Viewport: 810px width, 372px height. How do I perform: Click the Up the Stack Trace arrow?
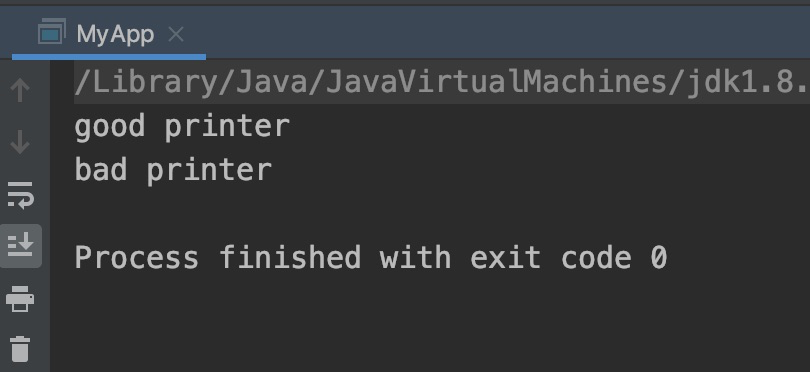(x=20, y=89)
